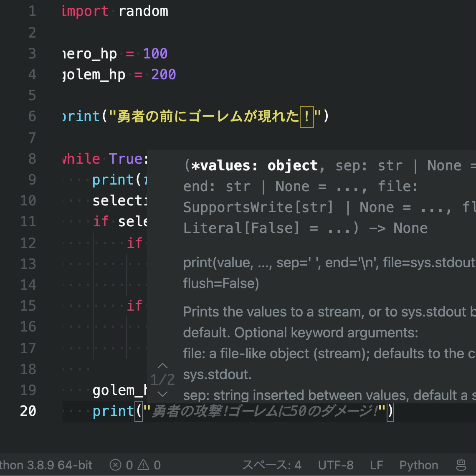Click print on line 20
This screenshot has width=476, height=476.
coord(113,411)
